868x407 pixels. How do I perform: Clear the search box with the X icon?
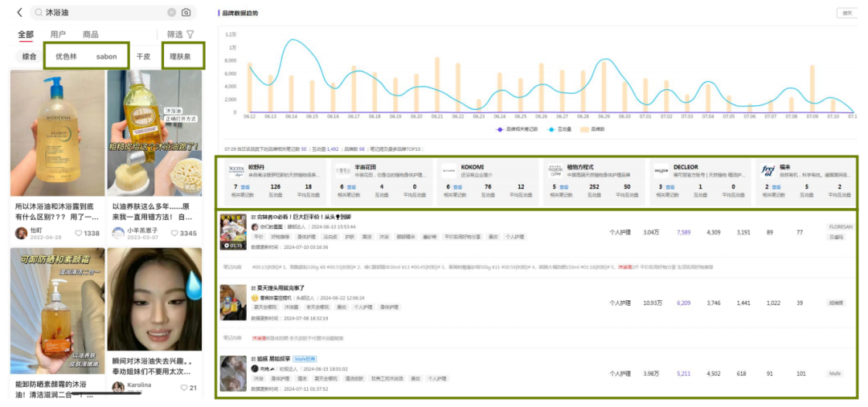172,12
